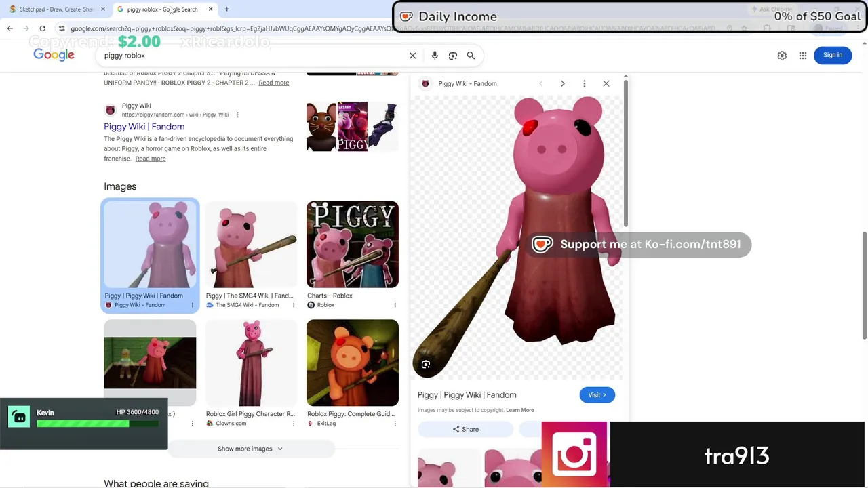Clear the search box text

pos(412,56)
